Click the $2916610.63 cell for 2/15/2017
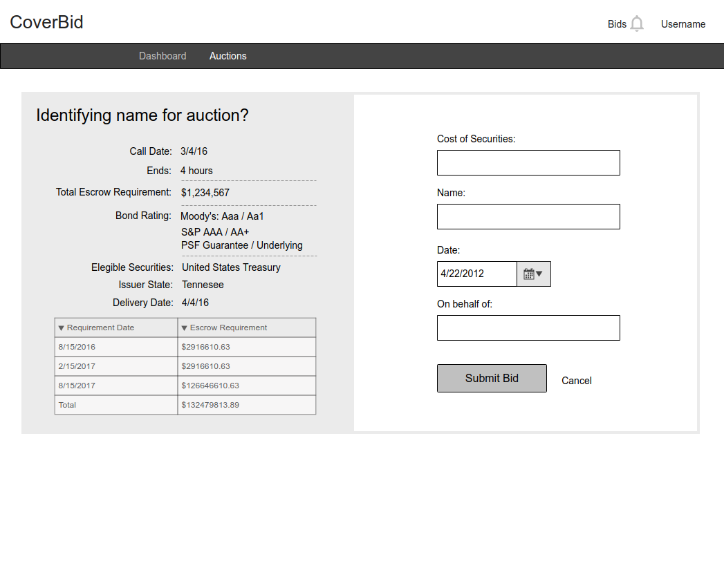Image resolution: width=724 pixels, height=588 pixels. coord(247,366)
